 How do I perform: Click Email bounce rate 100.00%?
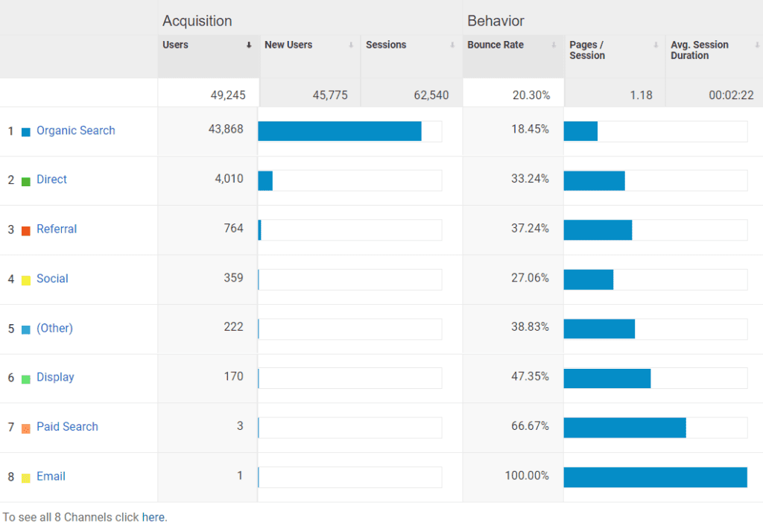(527, 475)
